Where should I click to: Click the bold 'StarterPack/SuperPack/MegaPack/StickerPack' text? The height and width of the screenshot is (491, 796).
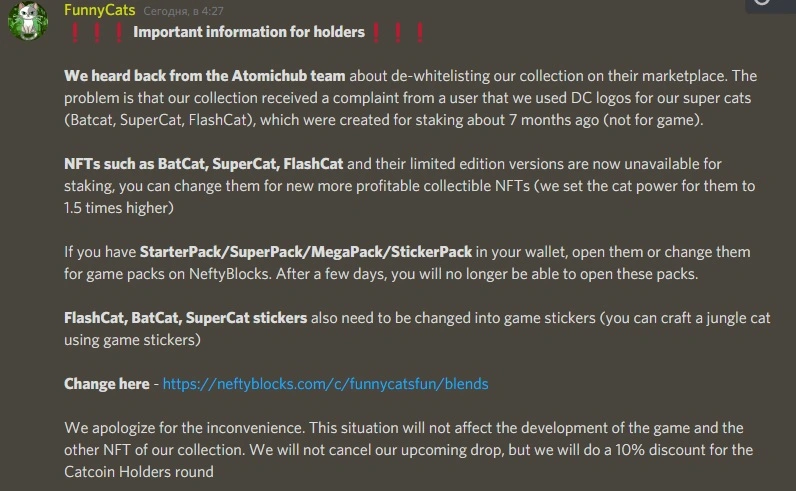pos(306,252)
